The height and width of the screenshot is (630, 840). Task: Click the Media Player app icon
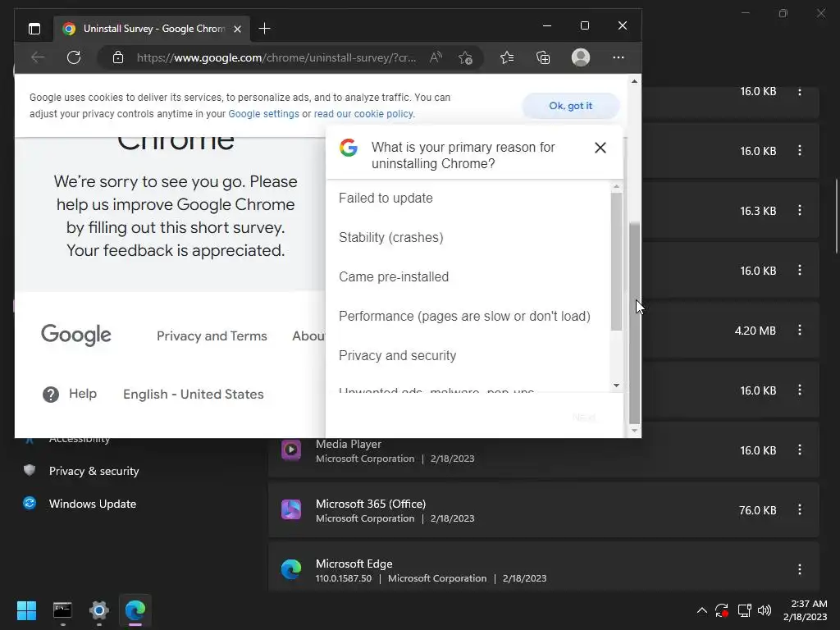[x=291, y=450]
